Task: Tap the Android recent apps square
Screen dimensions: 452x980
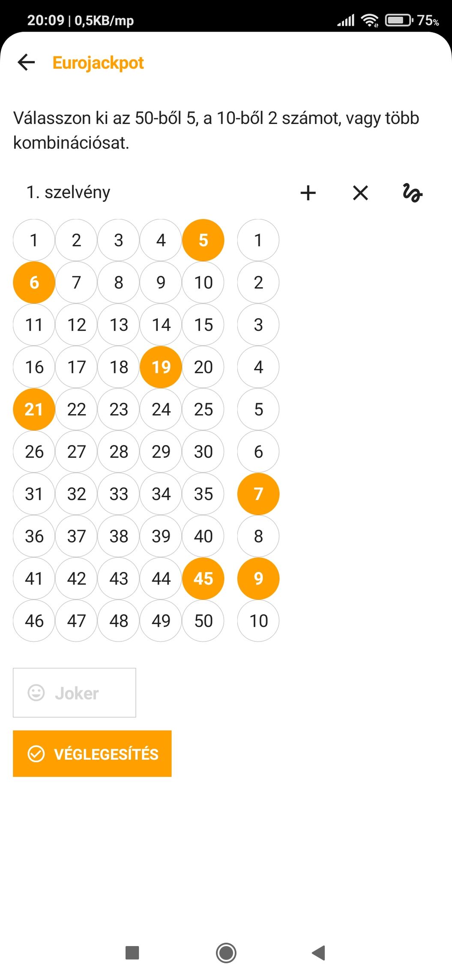Action: tap(132, 953)
